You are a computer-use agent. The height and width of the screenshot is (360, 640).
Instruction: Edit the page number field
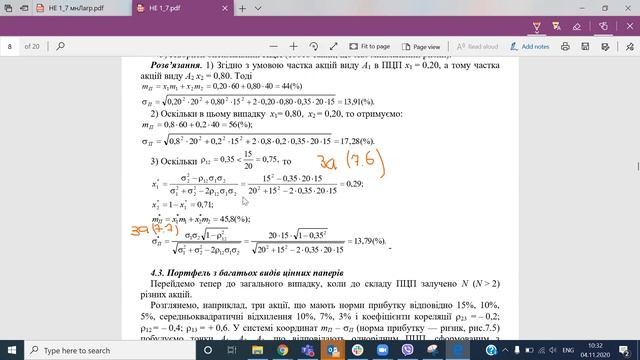(10, 47)
